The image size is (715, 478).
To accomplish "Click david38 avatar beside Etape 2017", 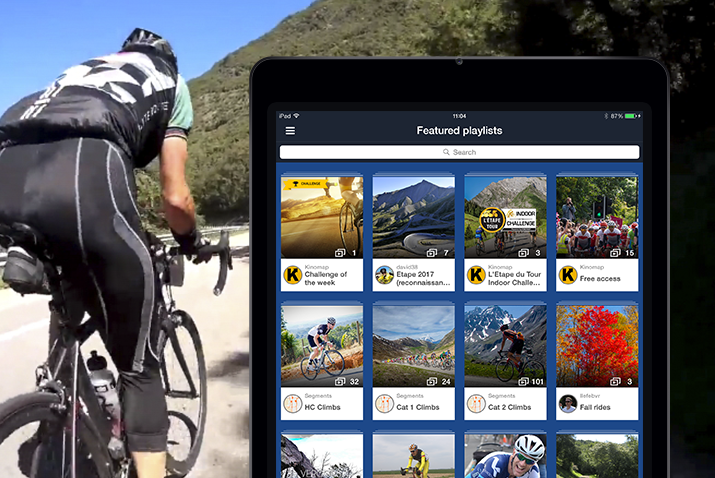I will [384, 275].
